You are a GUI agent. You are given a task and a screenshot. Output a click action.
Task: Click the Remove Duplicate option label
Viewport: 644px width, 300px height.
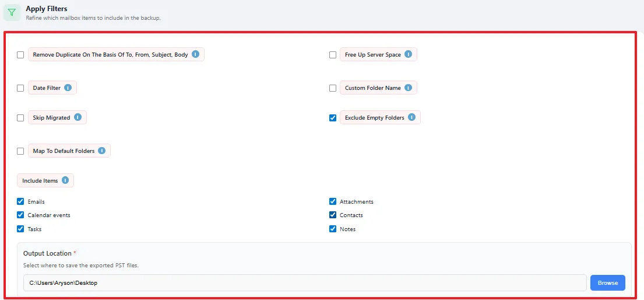(111, 55)
